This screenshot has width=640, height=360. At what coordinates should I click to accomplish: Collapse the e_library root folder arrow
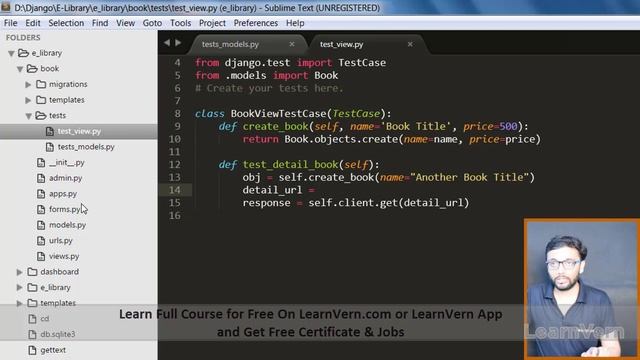[x=11, y=53]
